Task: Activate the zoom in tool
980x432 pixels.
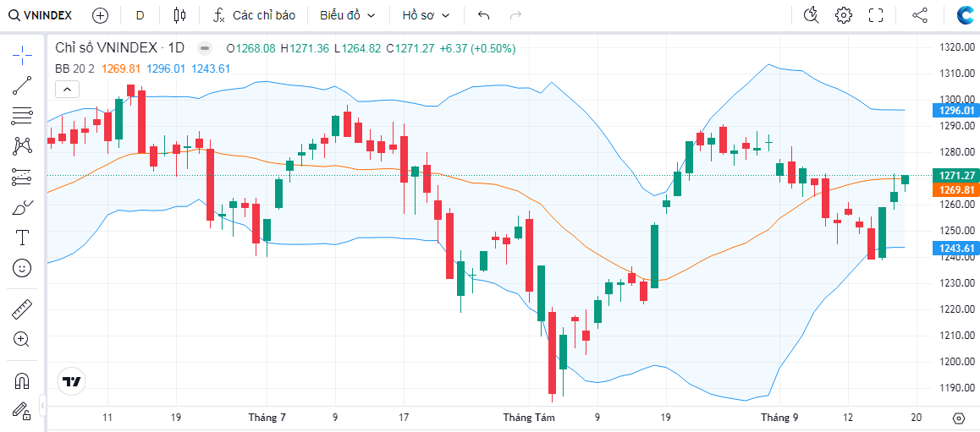Action: click(23, 340)
